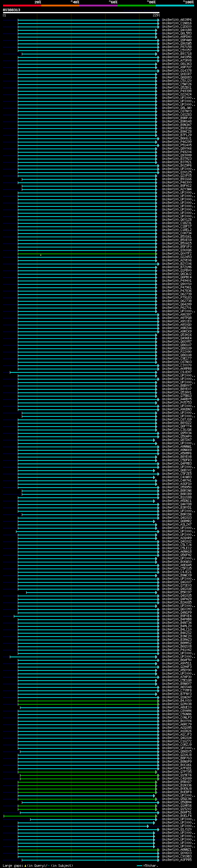
Task: Select UniRef100_B8NUP9 label
Action: click(176, 761)
